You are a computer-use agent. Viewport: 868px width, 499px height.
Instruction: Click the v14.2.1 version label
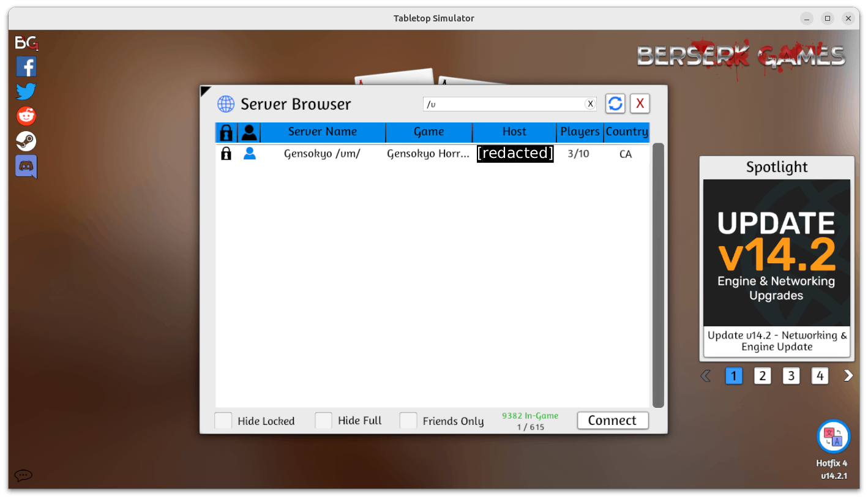tap(834, 476)
